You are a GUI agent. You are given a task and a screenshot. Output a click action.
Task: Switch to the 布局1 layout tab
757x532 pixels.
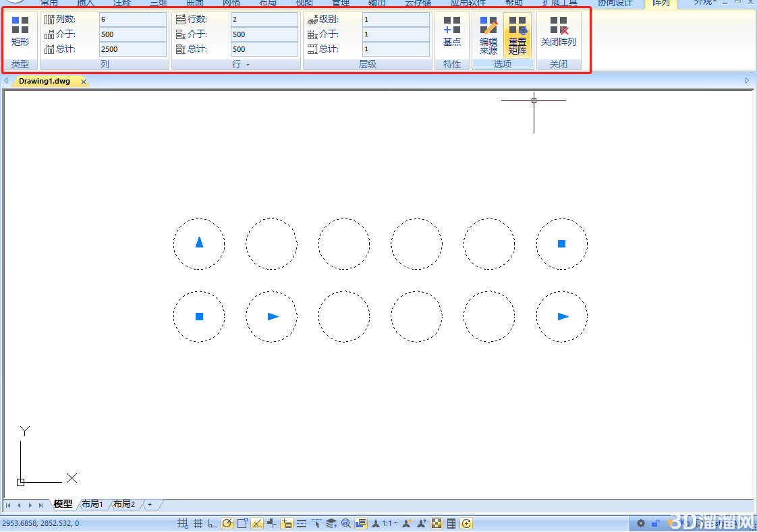tap(92, 504)
